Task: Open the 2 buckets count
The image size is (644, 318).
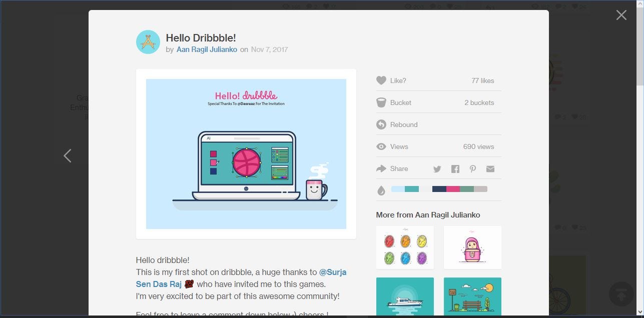Action: pyautogui.click(x=479, y=102)
